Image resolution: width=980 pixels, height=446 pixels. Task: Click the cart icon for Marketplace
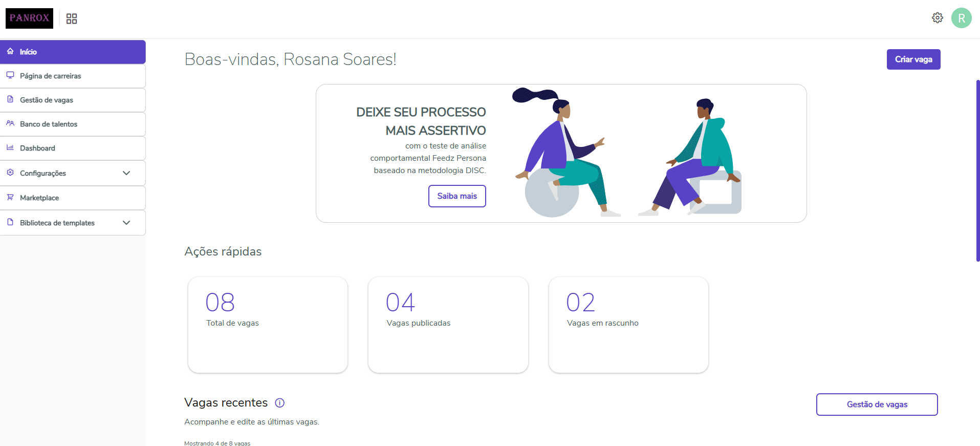coord(10,197)
